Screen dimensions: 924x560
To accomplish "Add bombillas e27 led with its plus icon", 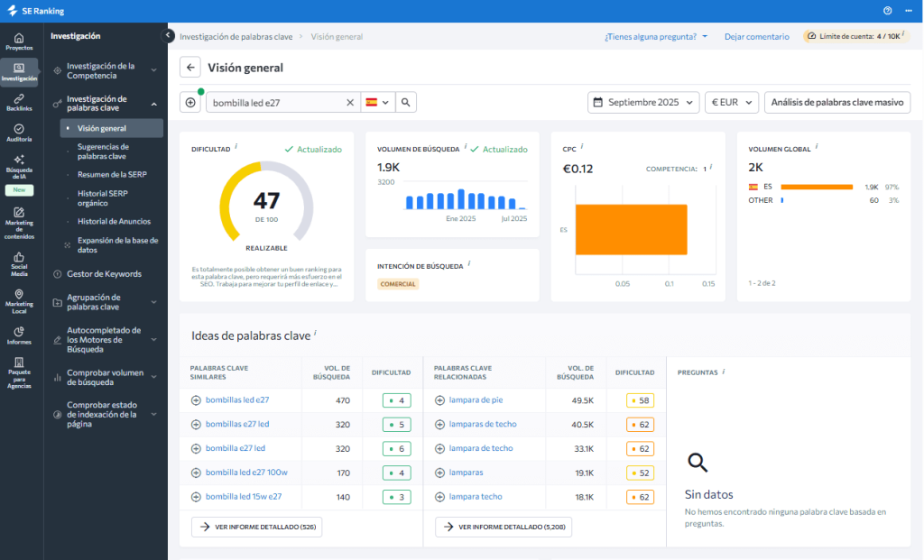I will [196, 425].
